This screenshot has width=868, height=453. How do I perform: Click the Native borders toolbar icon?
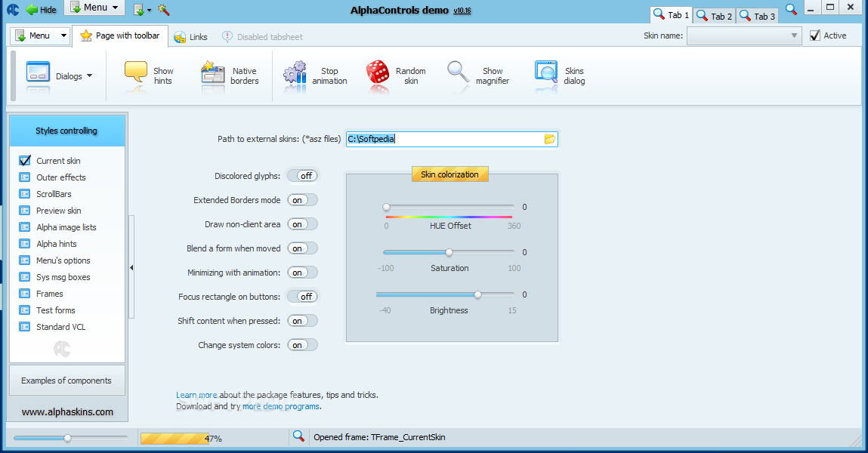pos(212,73)
